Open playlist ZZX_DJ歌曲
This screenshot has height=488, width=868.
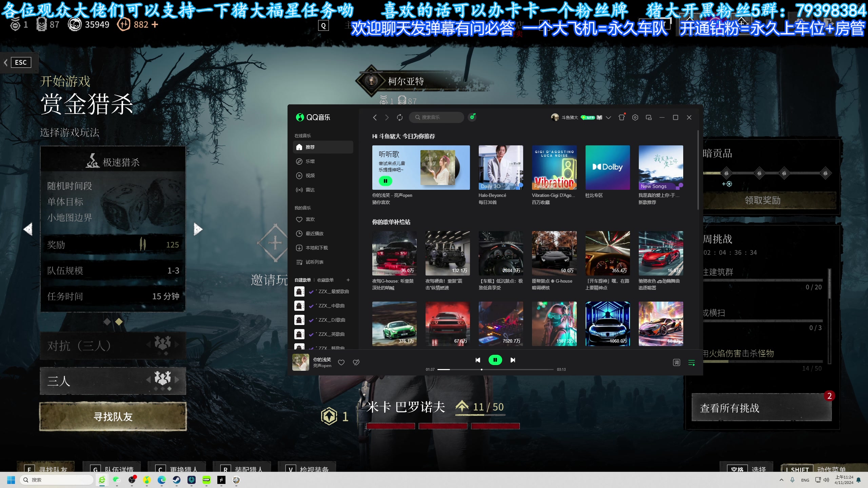click(x=323, y=320)
